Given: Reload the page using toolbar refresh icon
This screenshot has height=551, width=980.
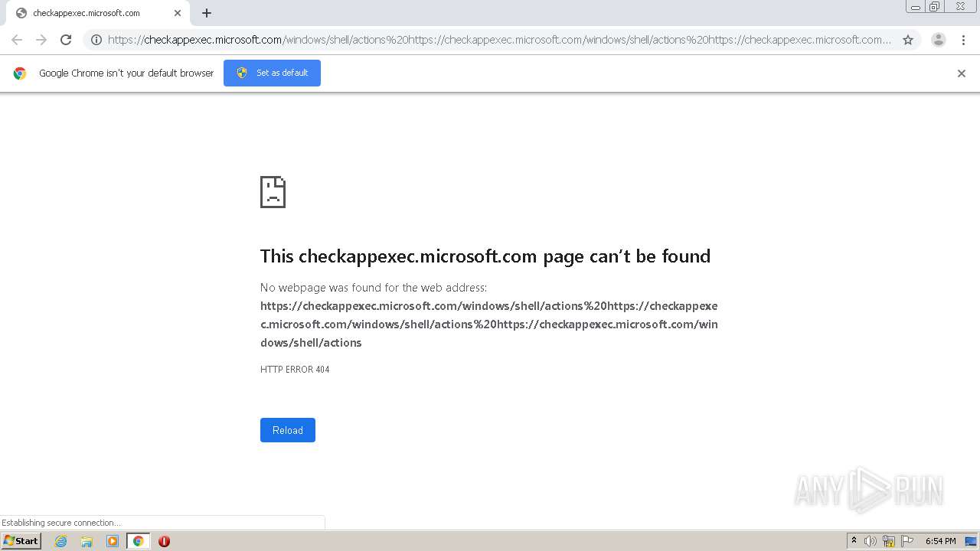Looking at the screenshot, I should [x=66, y=40].
